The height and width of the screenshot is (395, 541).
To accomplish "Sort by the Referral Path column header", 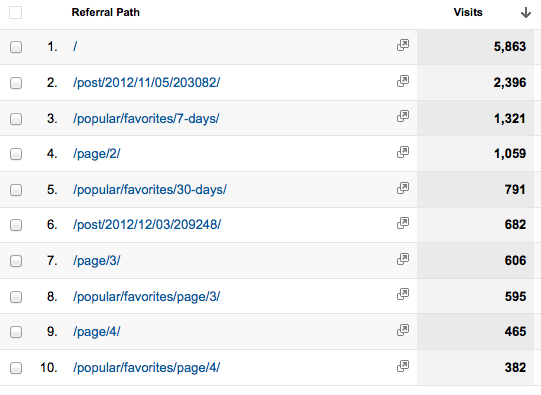I will coord(106,12).
